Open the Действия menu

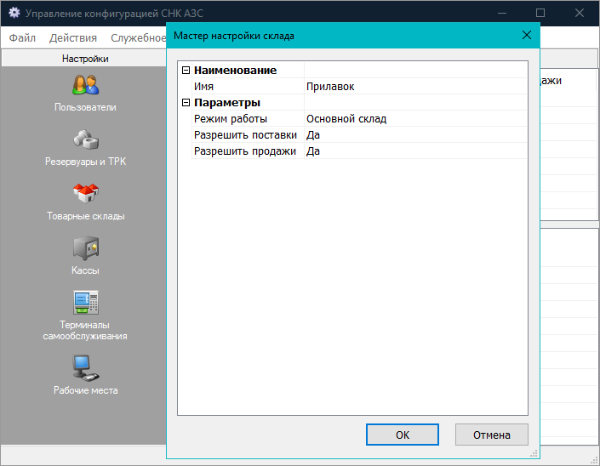[72, 38]
